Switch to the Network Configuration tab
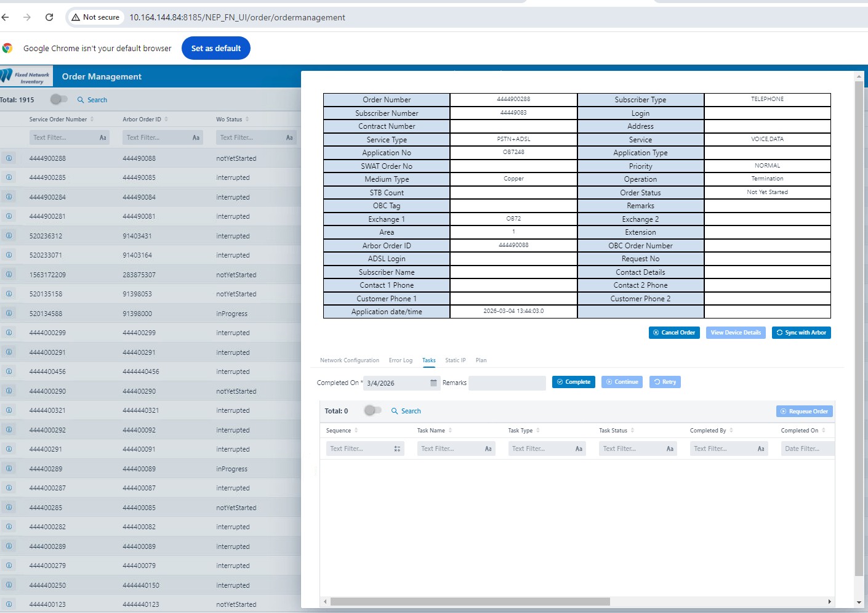Viewport: 868px width, 613px height. coord(349,360)
